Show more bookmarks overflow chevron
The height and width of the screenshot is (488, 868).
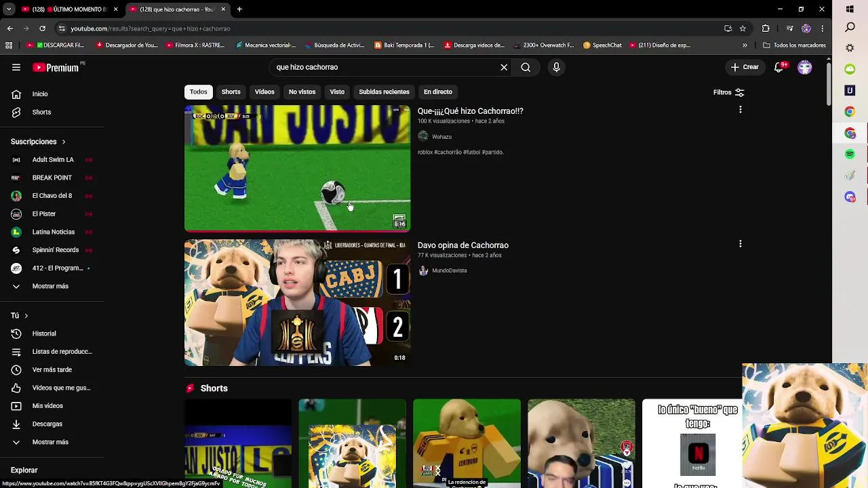click(745, 45)
